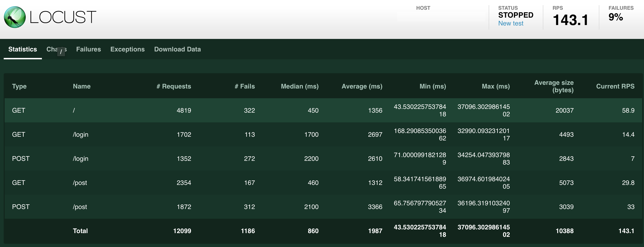Select the Download Data tab

coord(177,49)
